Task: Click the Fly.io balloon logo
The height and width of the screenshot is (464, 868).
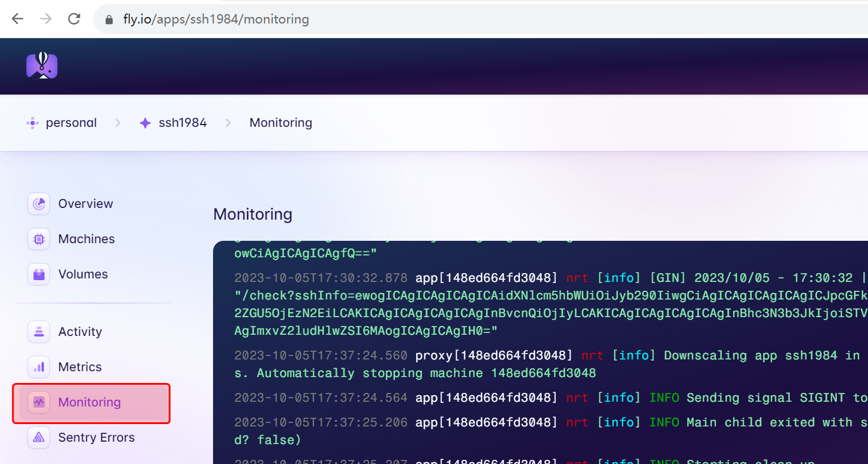Action: tap(42, 65)
